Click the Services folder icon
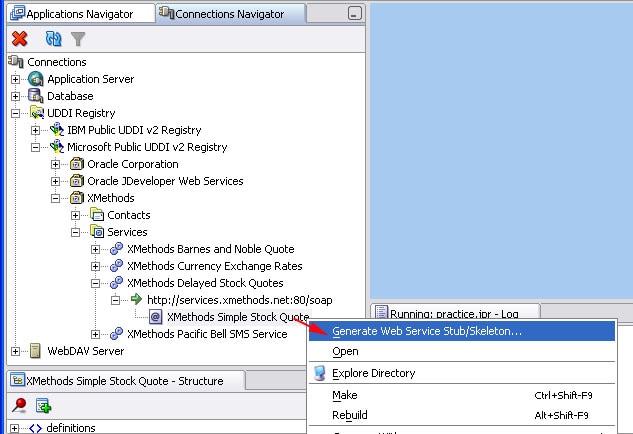The image size is (633, 434). pyautogui.click(x=97, y=232)
